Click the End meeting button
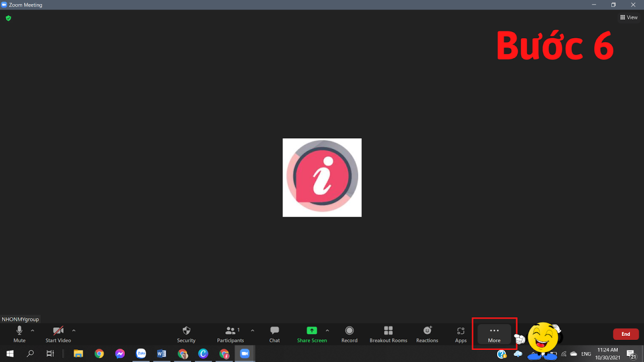This screenshot has width=644, height=362. 625,333
